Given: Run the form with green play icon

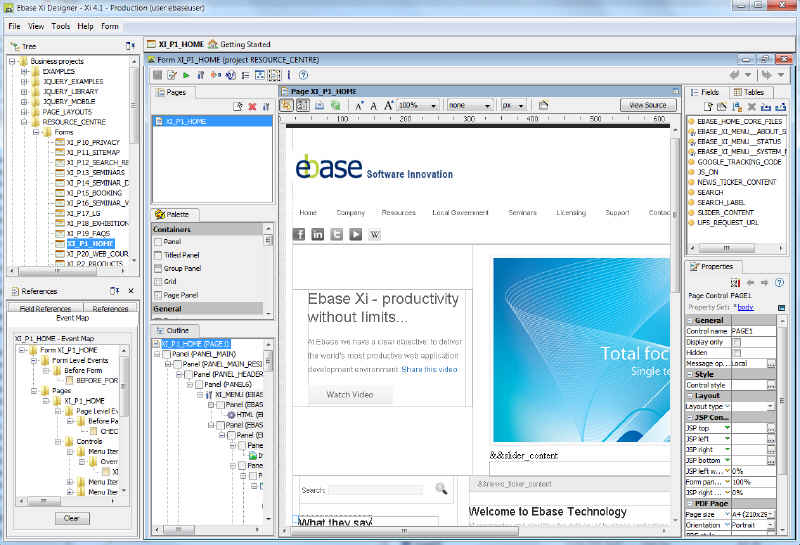Looking at the screenshot, I should 186,75.
